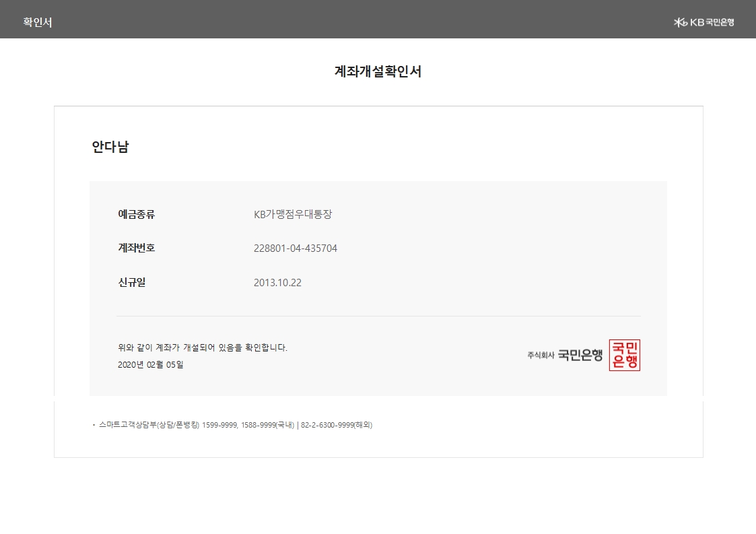Click the account opened confirmation sentence
Viewport: 756px width, 534px height.
(x=203, y=347)
